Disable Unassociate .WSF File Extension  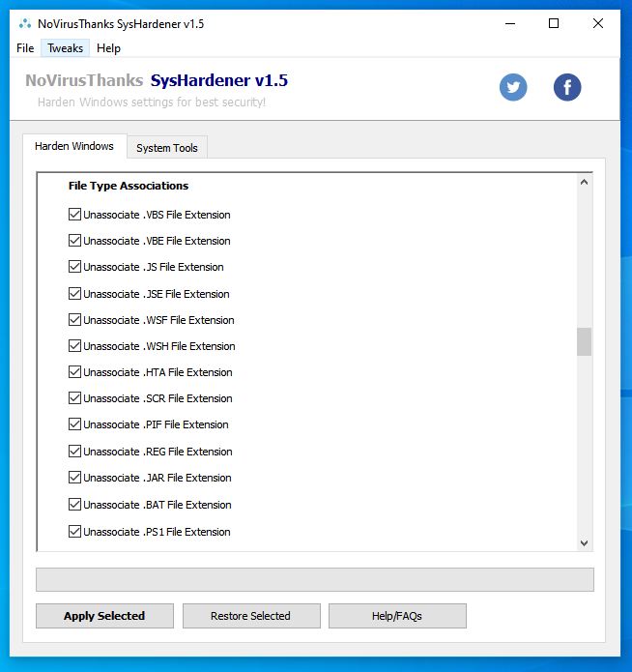tap(74, 320)
